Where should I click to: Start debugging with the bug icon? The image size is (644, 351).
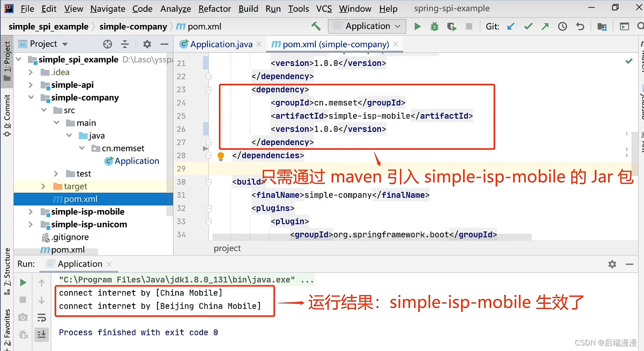click(435, 26)
